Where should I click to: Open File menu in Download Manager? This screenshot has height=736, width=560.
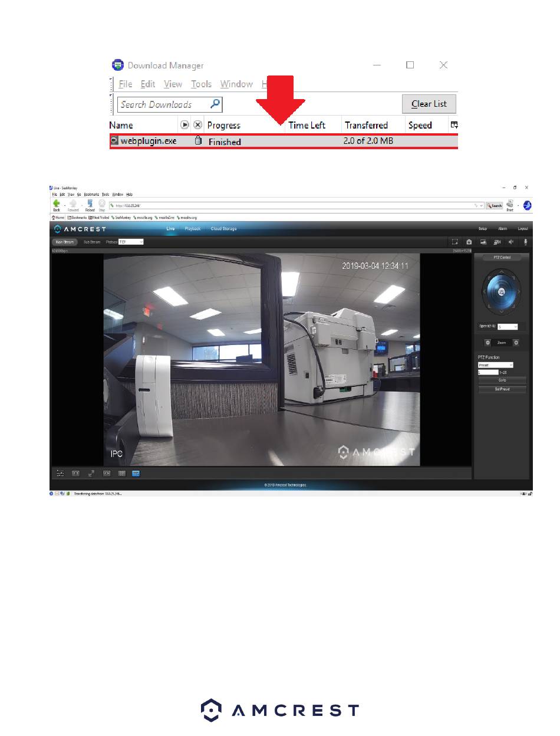(x=126, y=84)
